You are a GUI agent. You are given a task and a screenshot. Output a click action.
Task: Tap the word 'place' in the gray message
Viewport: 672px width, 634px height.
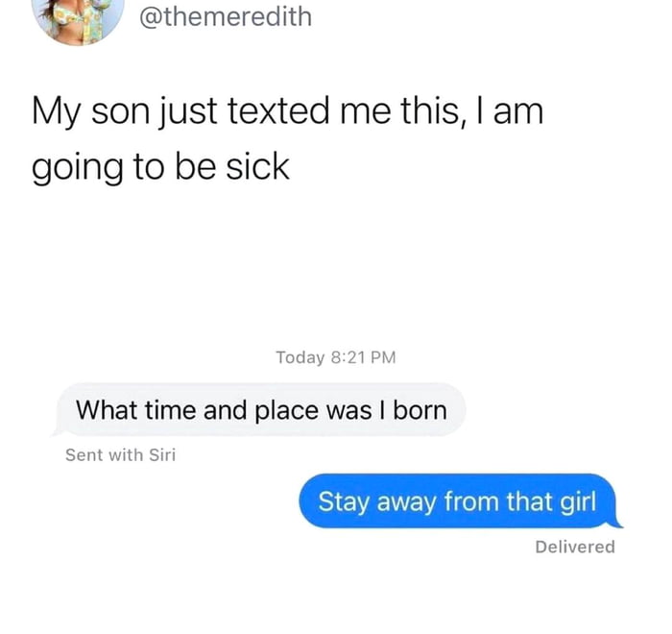point(287,411)
